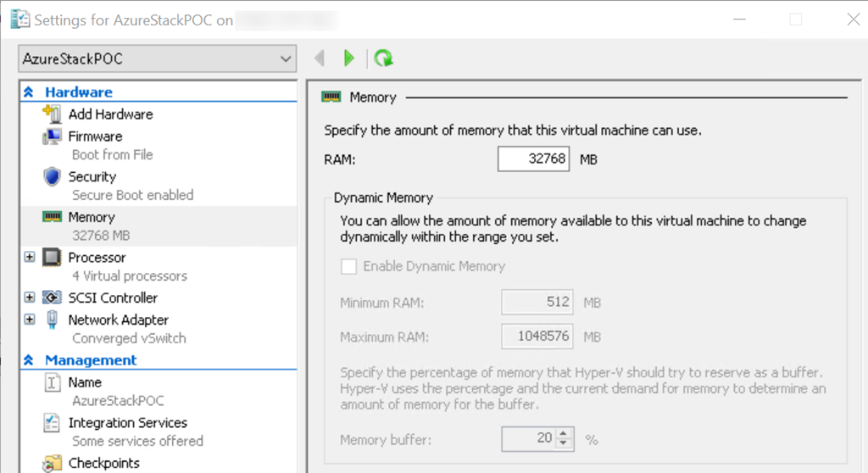Expand the Network Adapter tree node

pos(30,320)
